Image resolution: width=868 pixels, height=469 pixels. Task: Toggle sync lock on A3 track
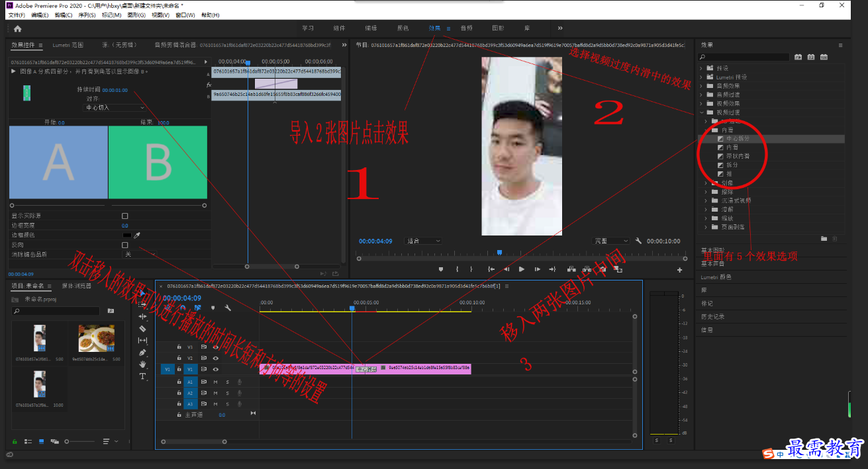click(x=204, y=404)
